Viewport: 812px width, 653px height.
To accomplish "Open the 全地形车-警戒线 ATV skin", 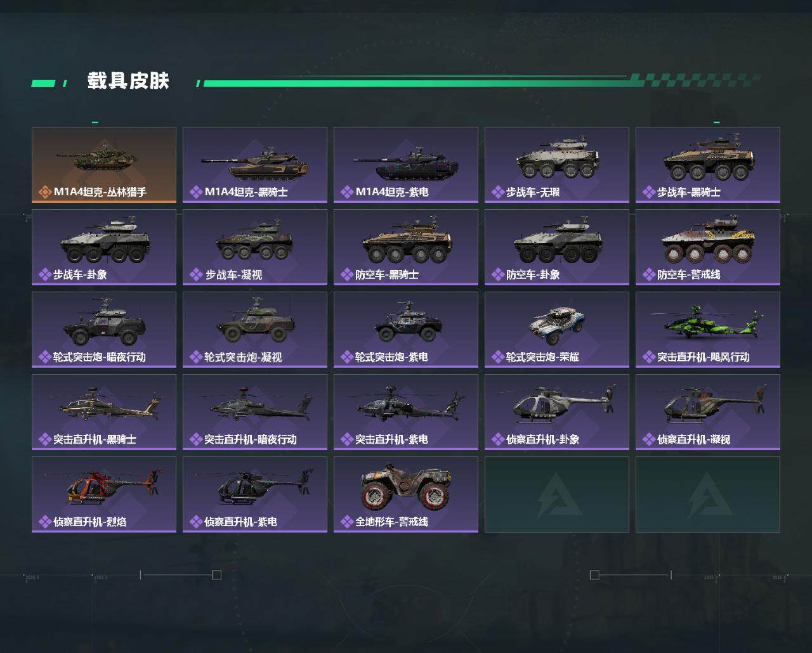I will 406,495.
